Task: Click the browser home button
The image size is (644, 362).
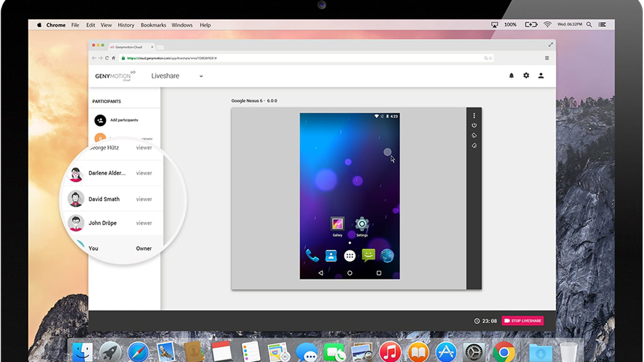Action: [x=114, y=58]
